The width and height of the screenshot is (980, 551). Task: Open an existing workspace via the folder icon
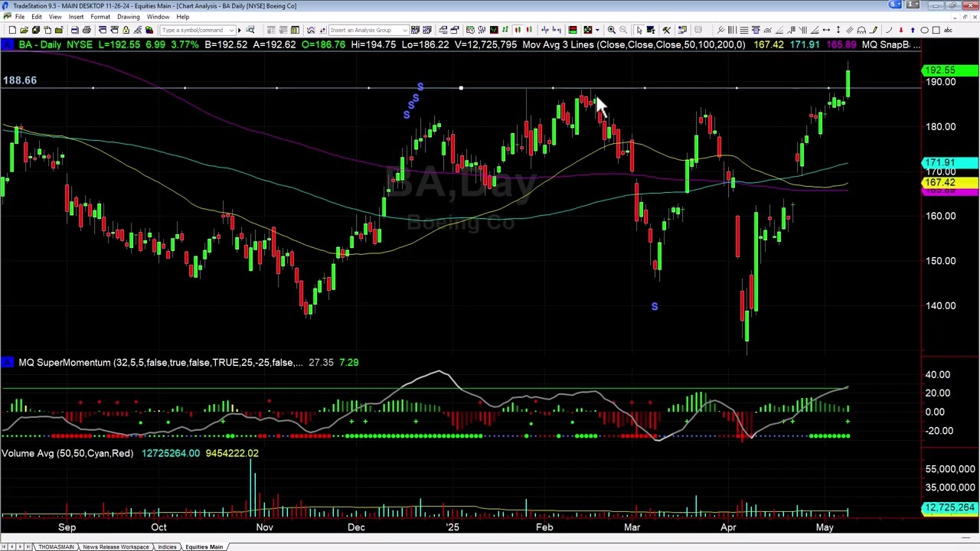[23, 30]
